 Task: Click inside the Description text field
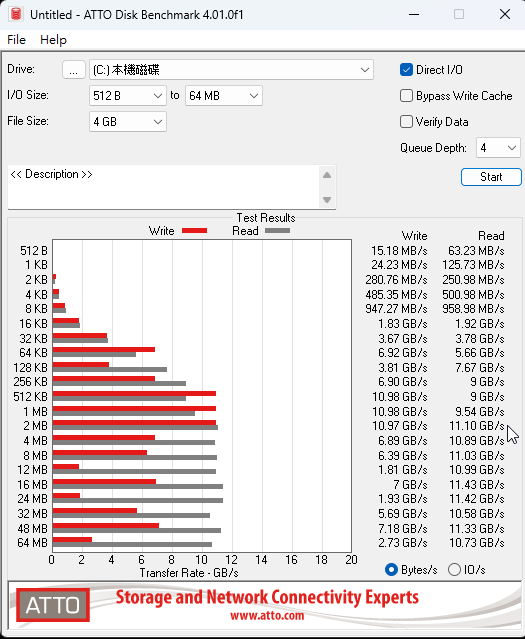coord(164,187)
